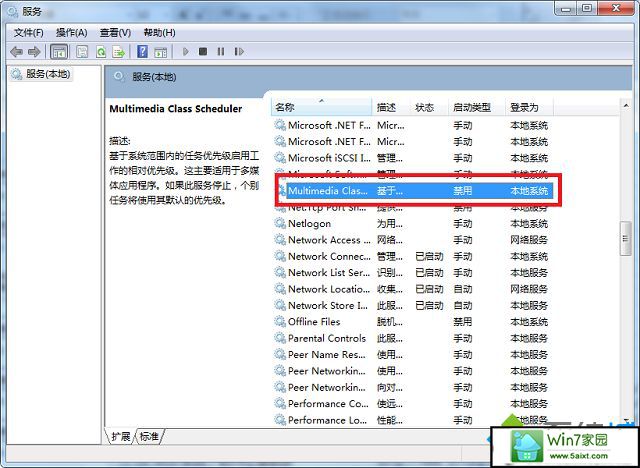Select the Performance Lo... service row

point(413,420)
